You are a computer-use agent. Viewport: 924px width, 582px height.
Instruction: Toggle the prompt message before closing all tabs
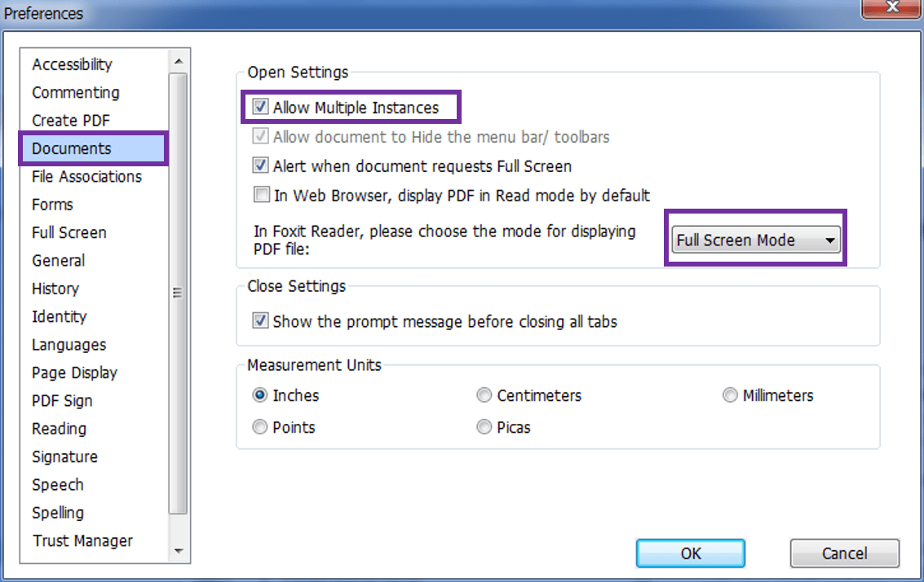pyautogui.click(x=259, y=320)
